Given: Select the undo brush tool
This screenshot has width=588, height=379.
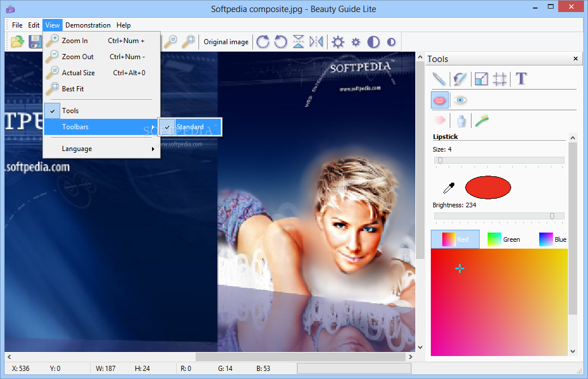Looking at the screenshot, I should (x=460, y=79).
